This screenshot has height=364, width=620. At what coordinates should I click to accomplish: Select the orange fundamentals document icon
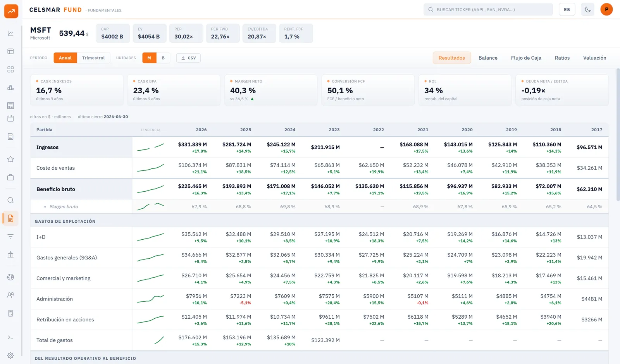pos(10,218)
